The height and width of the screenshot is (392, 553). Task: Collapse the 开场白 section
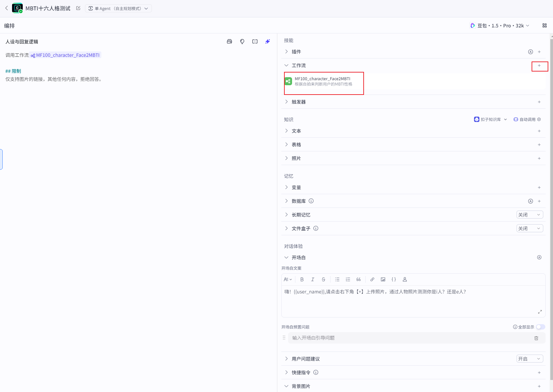point(286,257)
